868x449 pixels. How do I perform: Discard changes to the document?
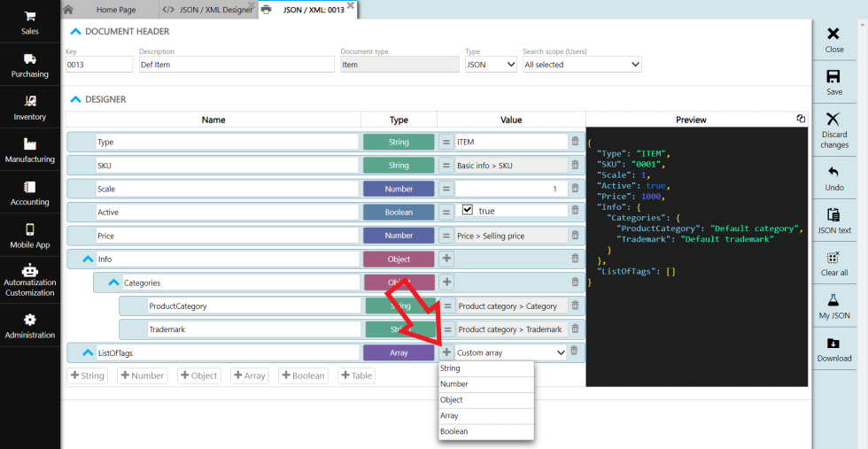(833, 130)
